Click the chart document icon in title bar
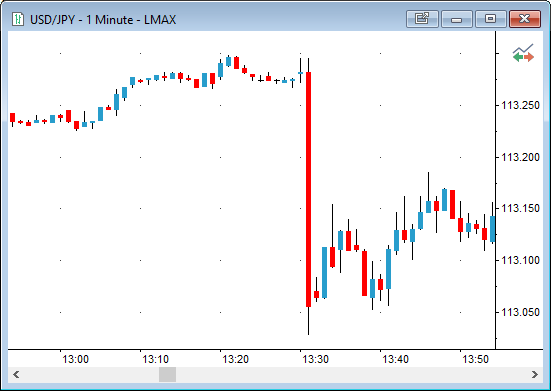Image resolution: width=551 pixels, height=391 pixels. tap(18, 19)
